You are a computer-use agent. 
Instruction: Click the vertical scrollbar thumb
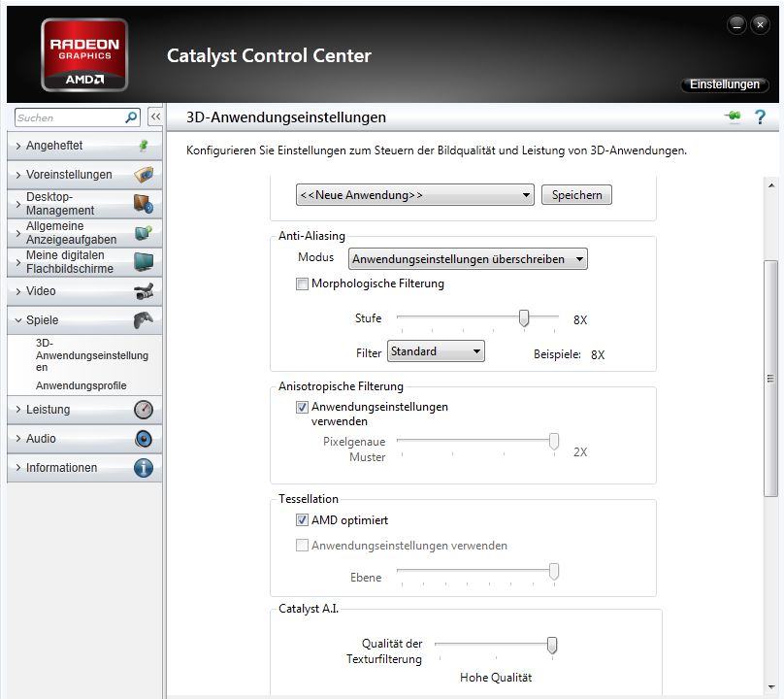(770, 379)
